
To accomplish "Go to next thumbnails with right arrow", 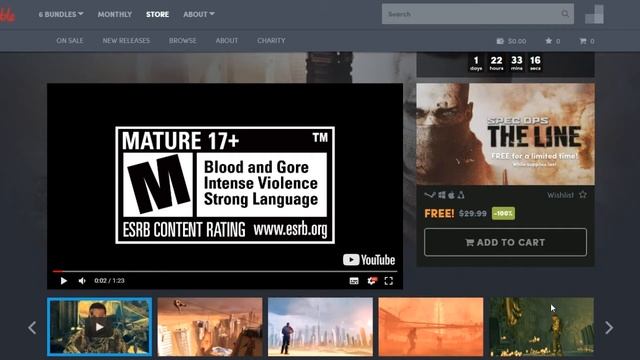I will (609, 327).
